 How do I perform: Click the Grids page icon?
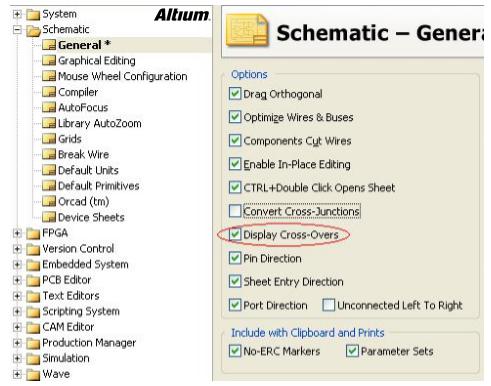[49, 139]
